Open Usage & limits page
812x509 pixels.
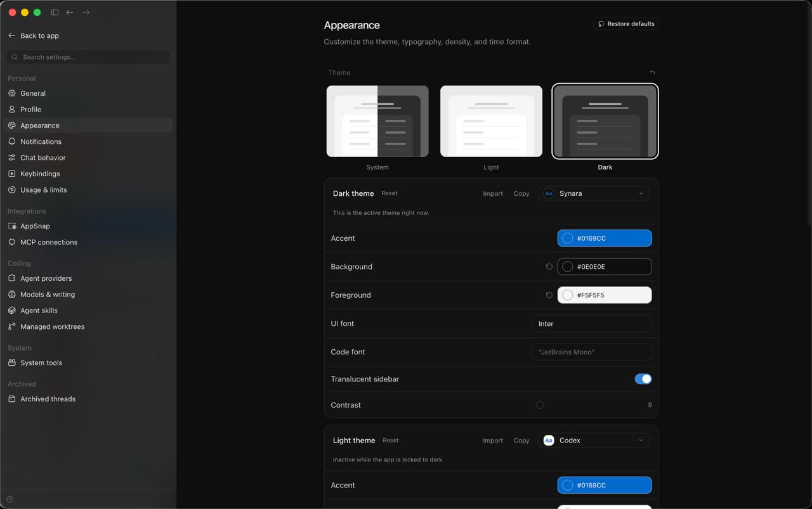point(88,190)
